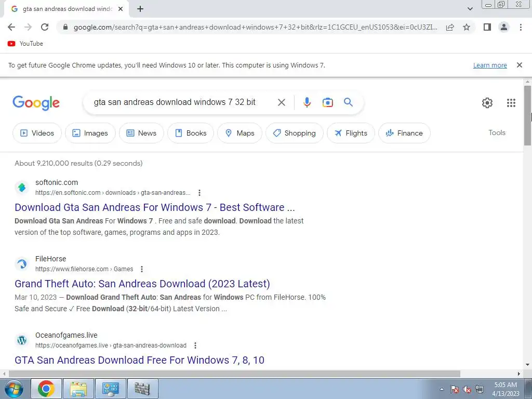532x399 pixels.
Task: Click the browser forward arrow
Action: (x=28, y=27)
